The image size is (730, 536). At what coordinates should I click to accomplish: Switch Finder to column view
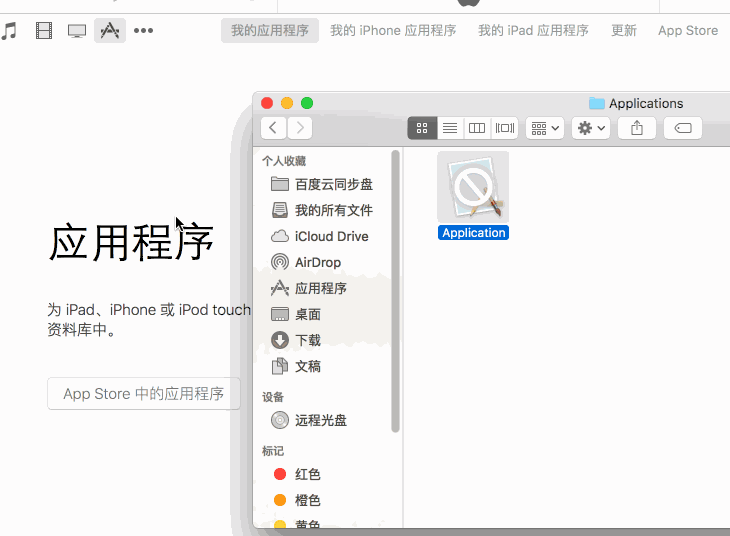pyautogui.click(x=477, y=128)
